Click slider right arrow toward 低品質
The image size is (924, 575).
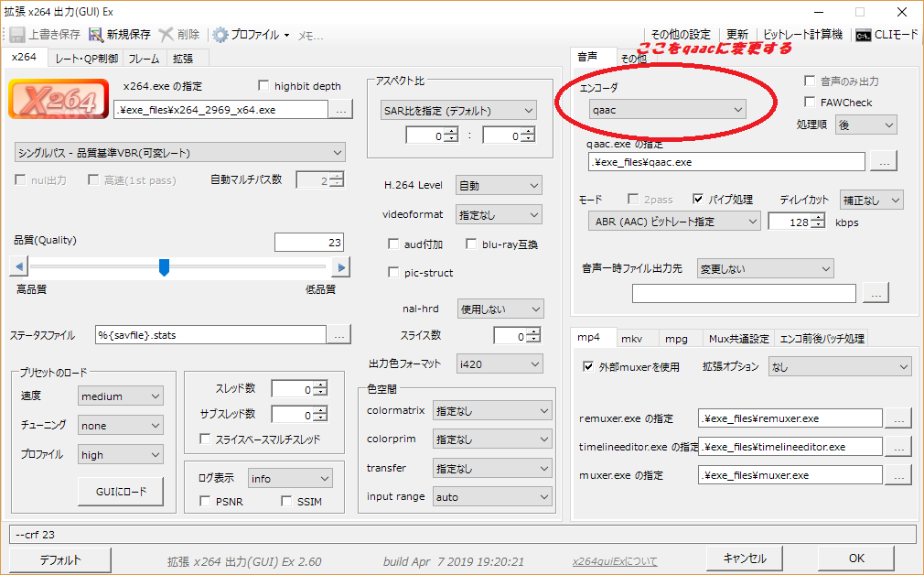click(340, 267)
